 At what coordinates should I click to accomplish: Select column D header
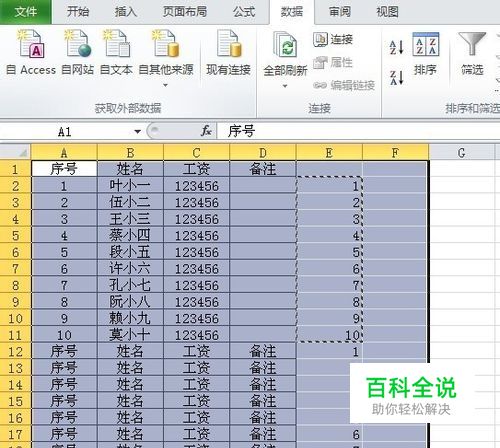pyautogui.click(x=263, y=152)
